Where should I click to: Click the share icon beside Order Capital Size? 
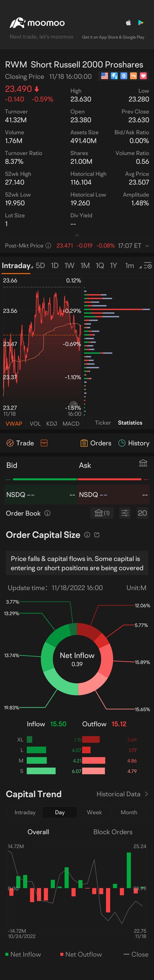point(97,535)
